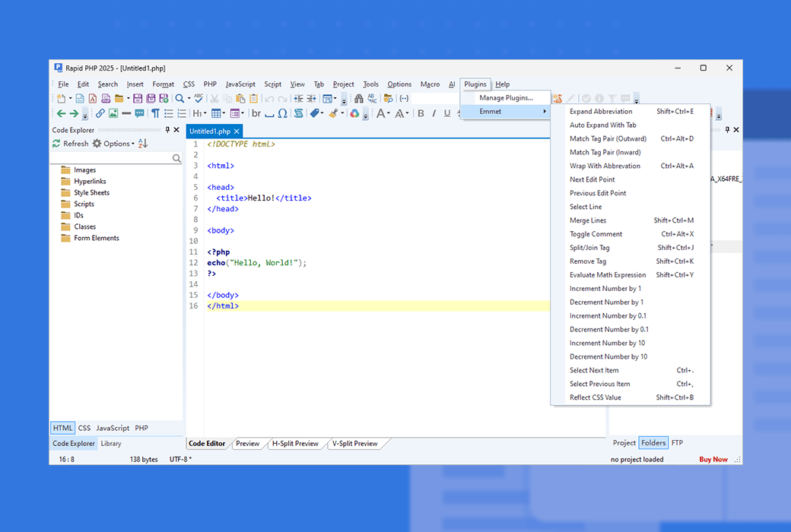Screen dimensions: 791x532
Task: Click the New HTML document icon
Action: coord(80,98)
